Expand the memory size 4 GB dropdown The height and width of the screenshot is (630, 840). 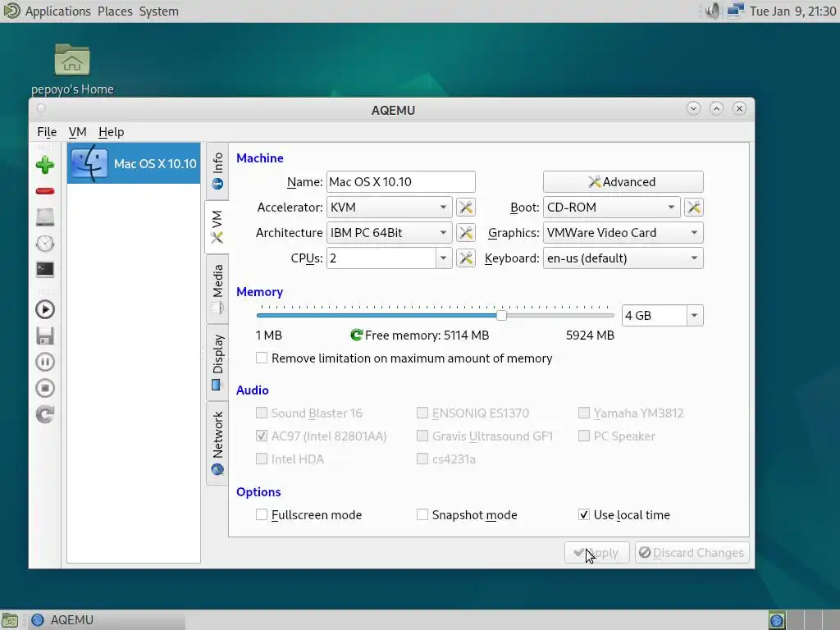(x=694, y=316)
